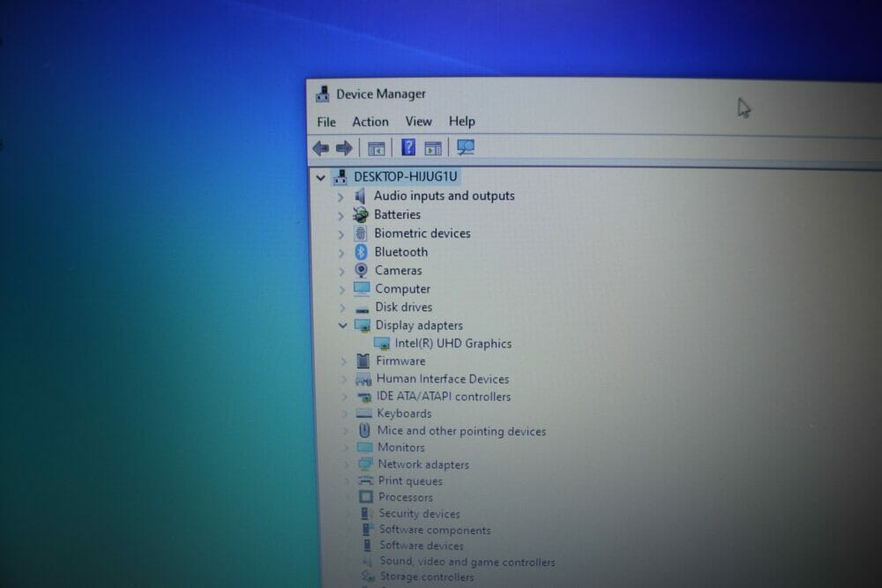Click the Print queues printer icon
Screen dimensions: 882x588
click(x=366, y=480)
